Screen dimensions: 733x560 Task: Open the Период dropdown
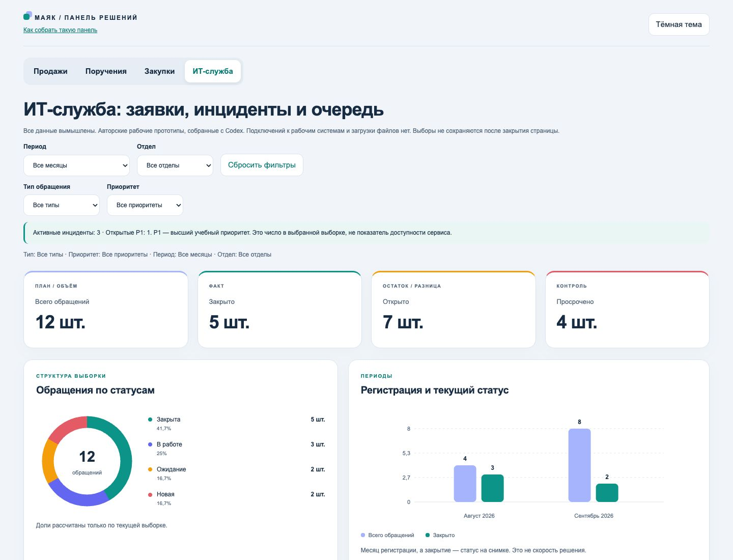[76, 165]
